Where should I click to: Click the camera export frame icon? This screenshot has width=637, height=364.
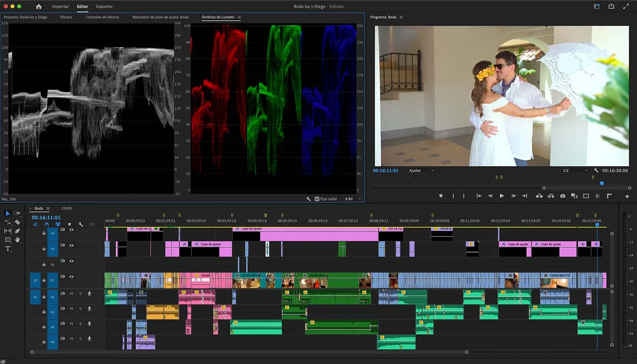coord(563,196)
